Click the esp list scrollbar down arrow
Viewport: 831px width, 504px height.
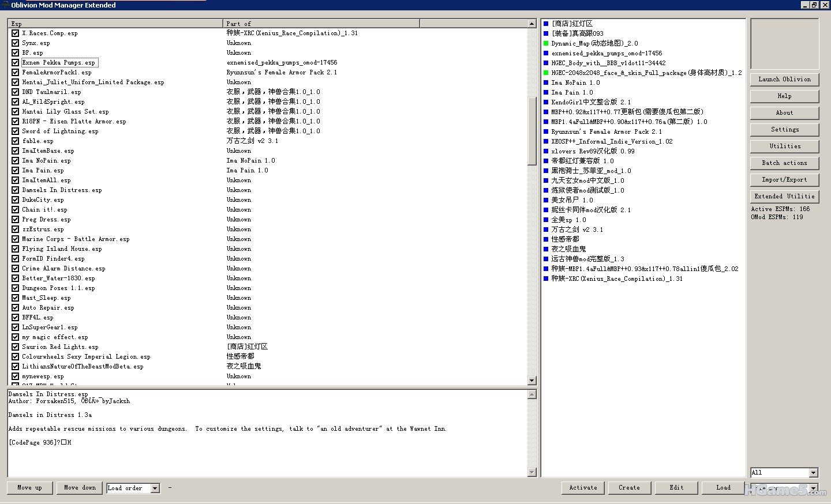tap(532, 381)
